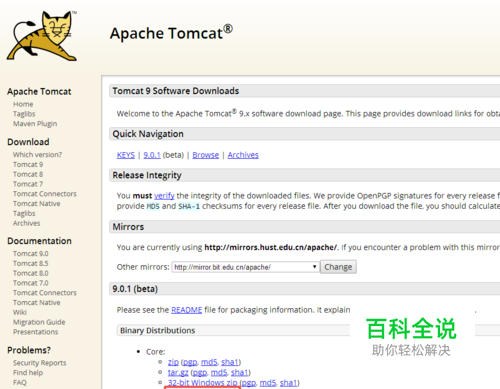Open the README file link

[187, 310]
